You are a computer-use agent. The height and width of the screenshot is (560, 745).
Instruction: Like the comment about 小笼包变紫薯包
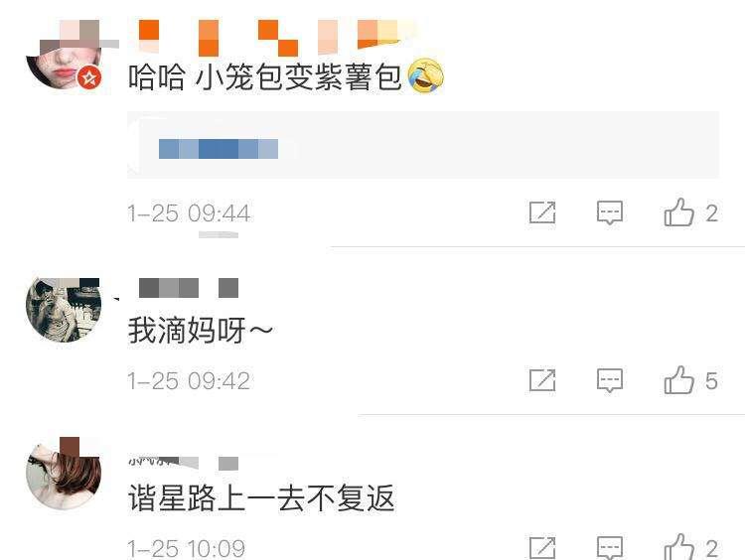(679, 212)
